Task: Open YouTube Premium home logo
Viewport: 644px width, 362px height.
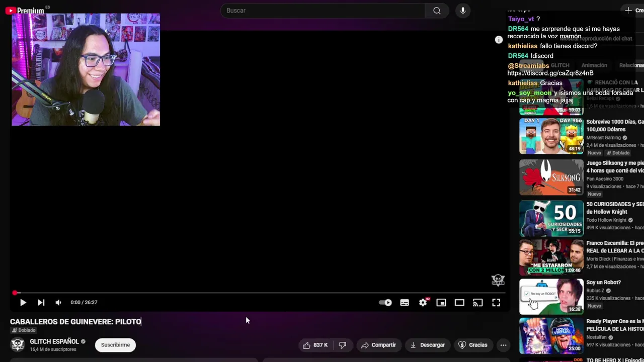Action: coord(25,11)
